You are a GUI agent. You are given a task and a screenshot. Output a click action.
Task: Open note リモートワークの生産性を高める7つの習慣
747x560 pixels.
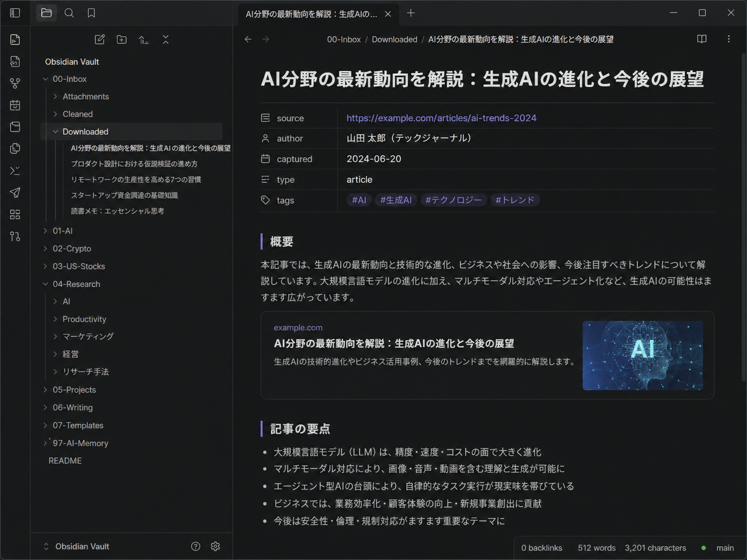pyautogui.click(x=136, y=179)
